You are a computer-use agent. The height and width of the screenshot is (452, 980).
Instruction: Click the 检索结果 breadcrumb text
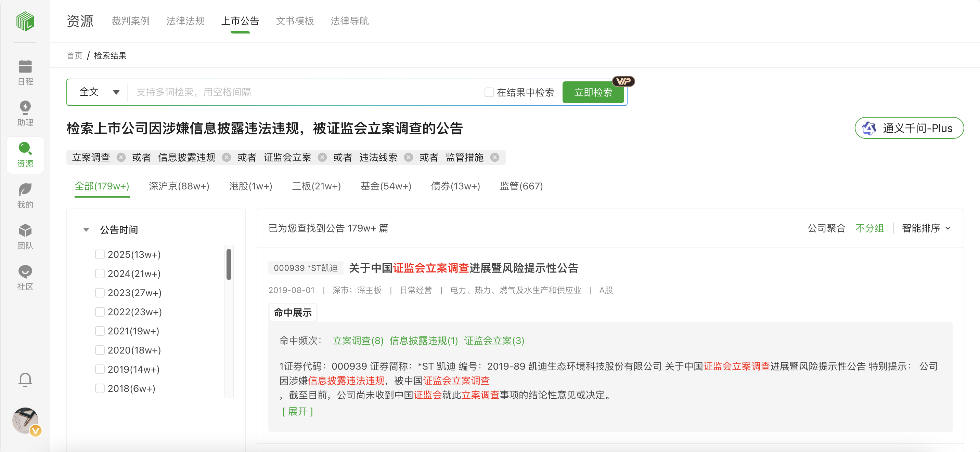110,55
